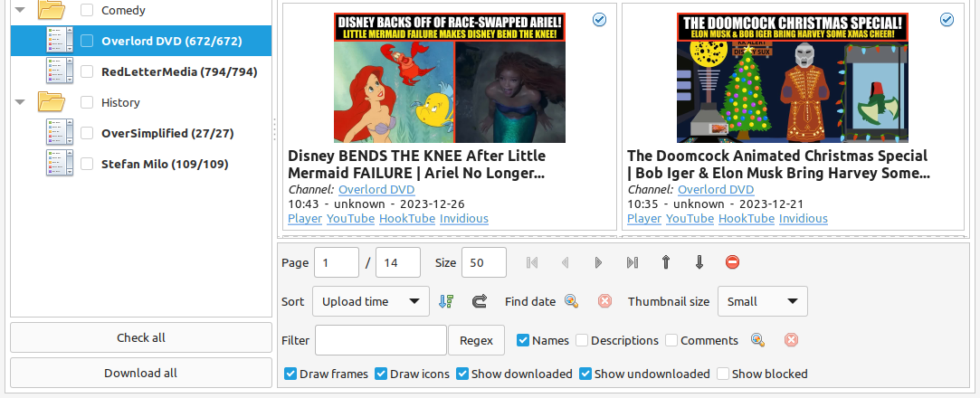This screenshot has height=398, width=980.
Task: Click the OverSimplified channel list icon
Action: pyautogui.click(x=60, y=132)
